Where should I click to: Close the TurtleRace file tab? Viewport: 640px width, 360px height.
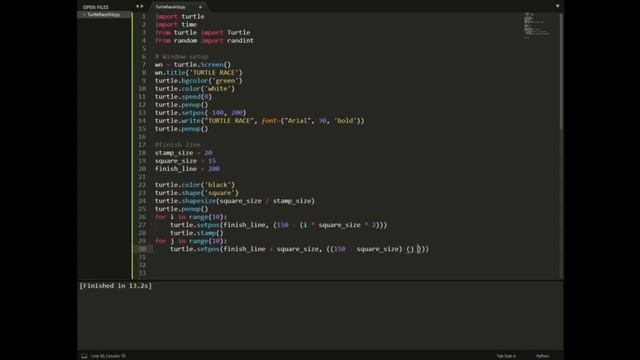pyautogui.click(x=200, y=7)
